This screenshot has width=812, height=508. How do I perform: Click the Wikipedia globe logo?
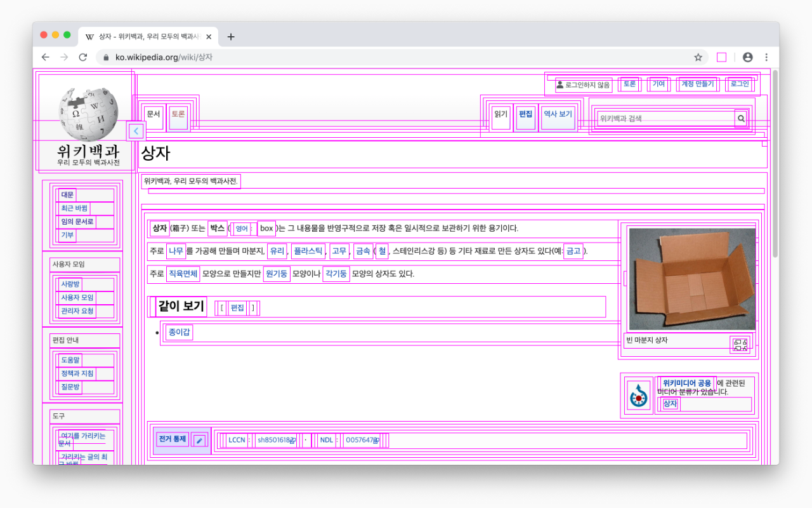pyautogui.click(x=88, y=114)
